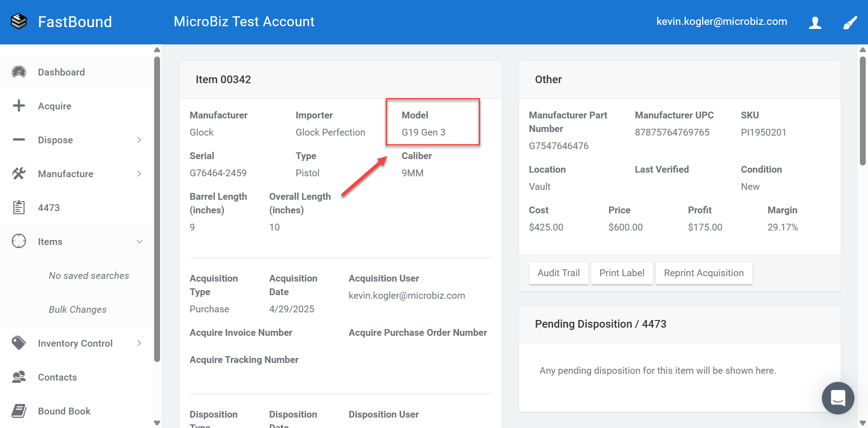Screen dimensions: 868x428
Task: Click the Bound Book icon
Action: [19, 411]
